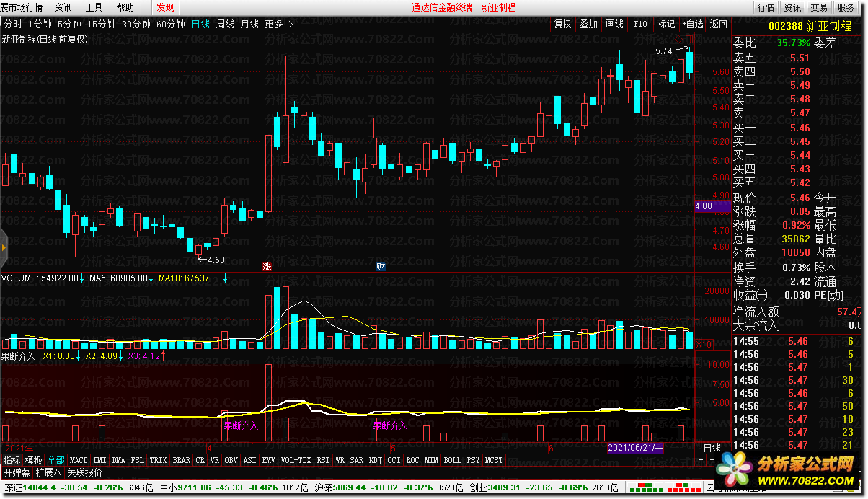Select the BRAR indicator

pyautogui.click(x=182, y=460)
